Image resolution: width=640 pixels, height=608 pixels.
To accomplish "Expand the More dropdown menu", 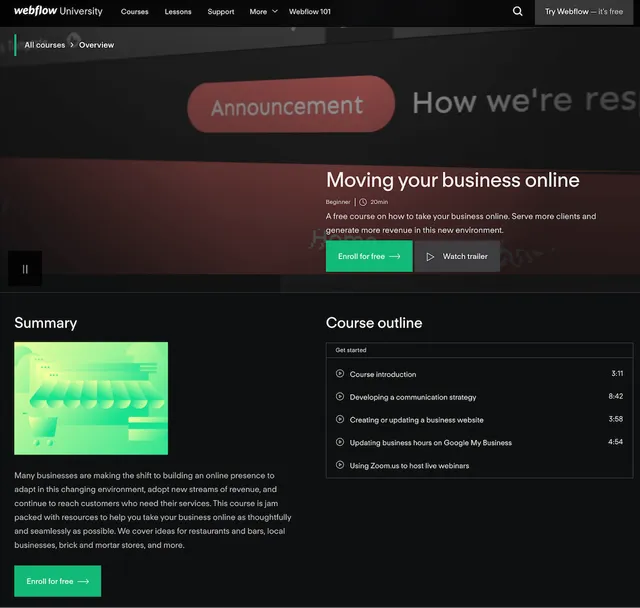I will point(263,12).
